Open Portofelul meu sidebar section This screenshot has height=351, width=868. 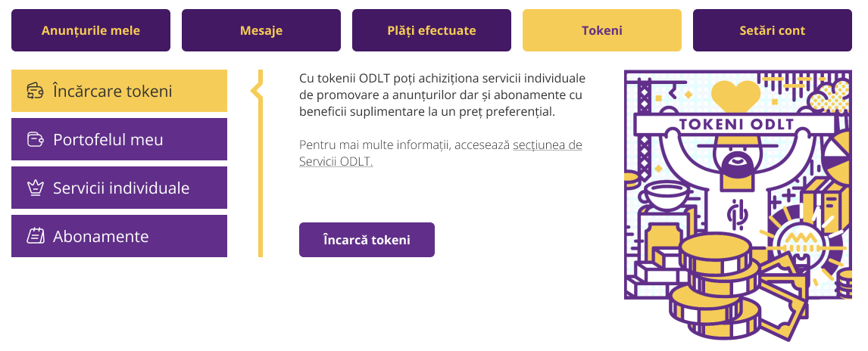click(120, 139)
